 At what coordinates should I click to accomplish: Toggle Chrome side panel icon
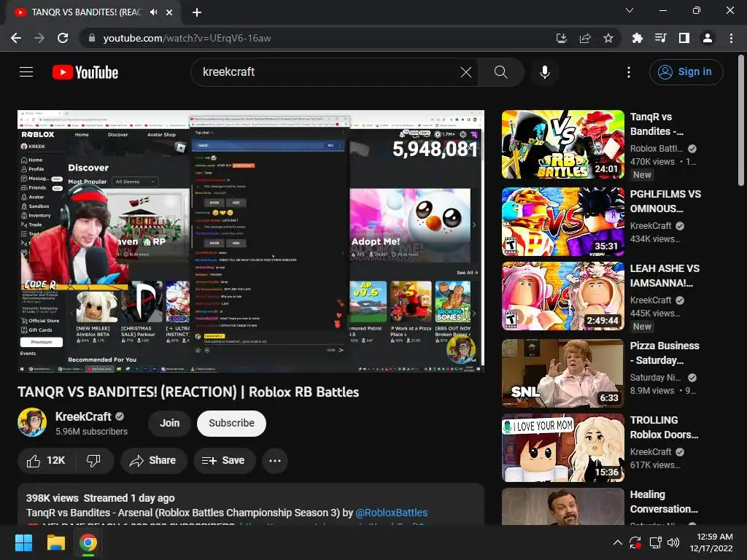pos(684,38)
